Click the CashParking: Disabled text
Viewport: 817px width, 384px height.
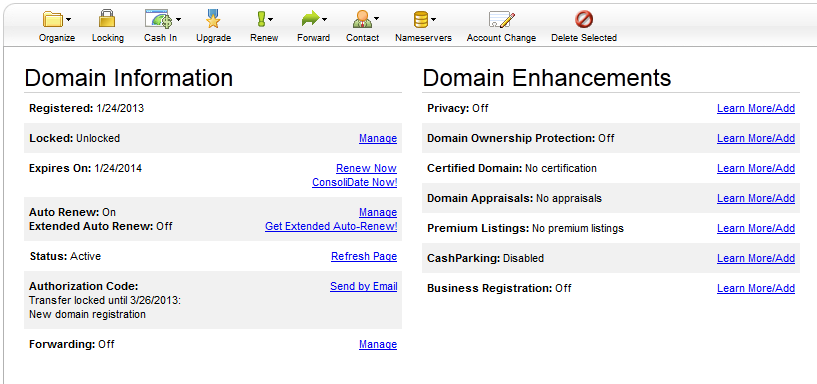coord(486,258)
